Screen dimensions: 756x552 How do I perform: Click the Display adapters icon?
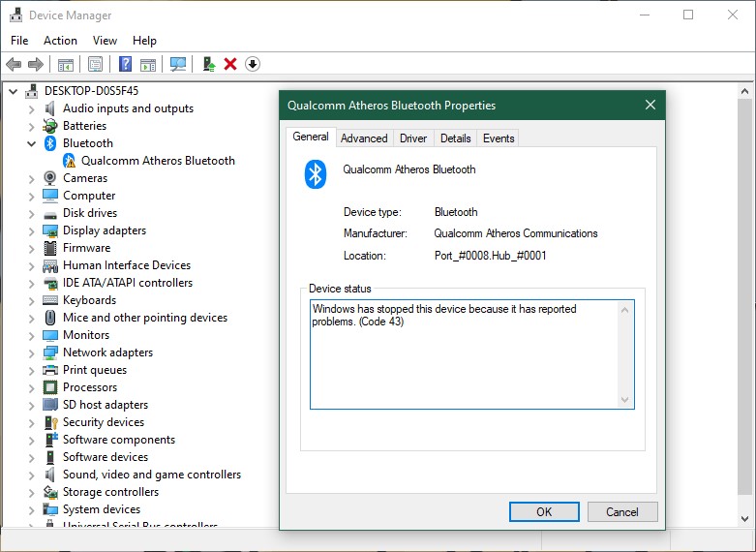click(x=50, y=230)
